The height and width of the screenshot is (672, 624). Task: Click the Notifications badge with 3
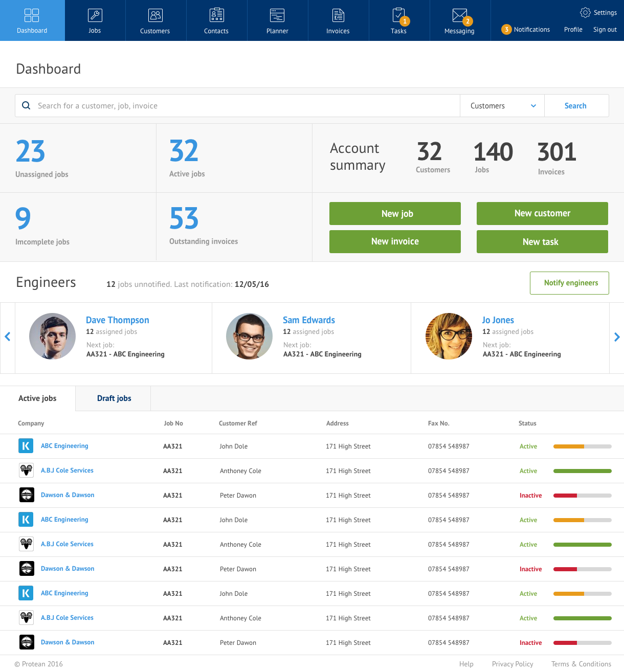tap(506, 30)
